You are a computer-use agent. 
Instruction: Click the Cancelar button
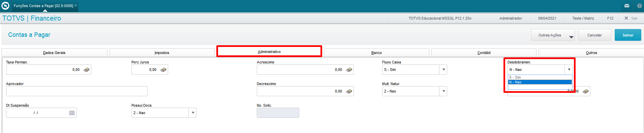tap(594, 35)
